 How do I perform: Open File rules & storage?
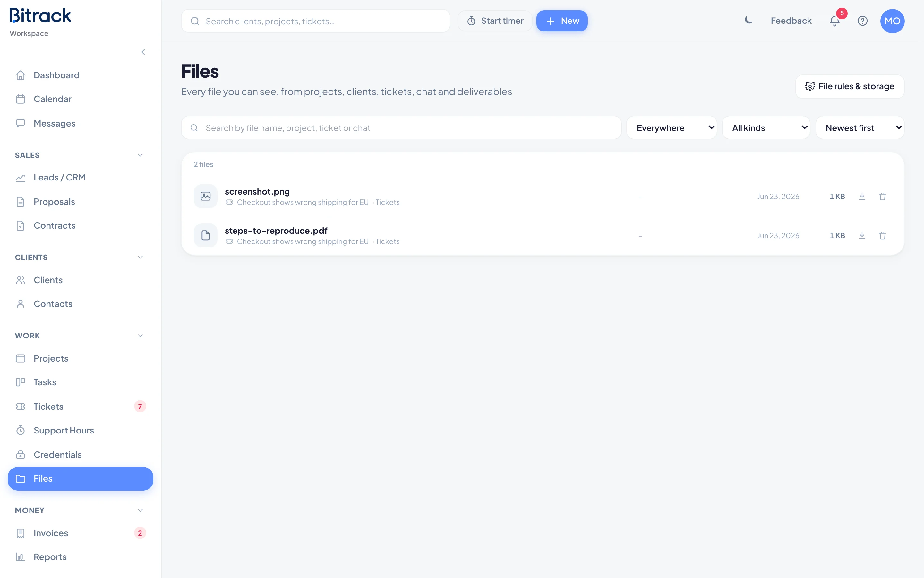(850, 86)
